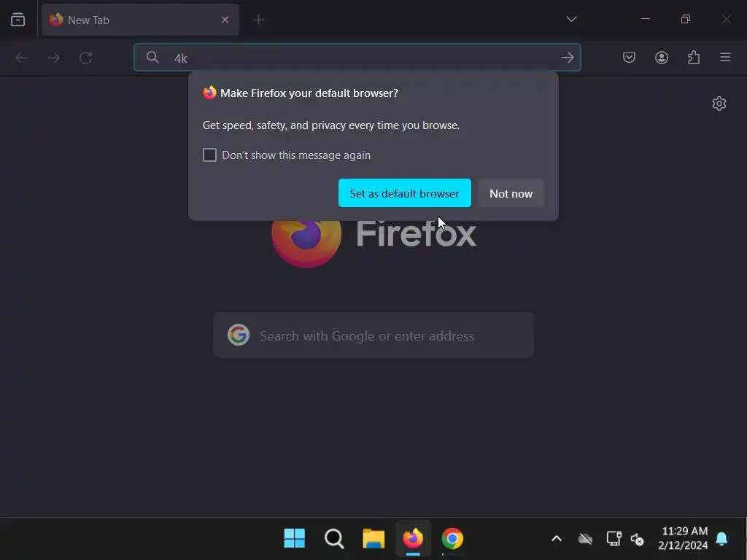Expand the list all tabs chevron
Screen dimensions: 747x560
coord(571,19)
